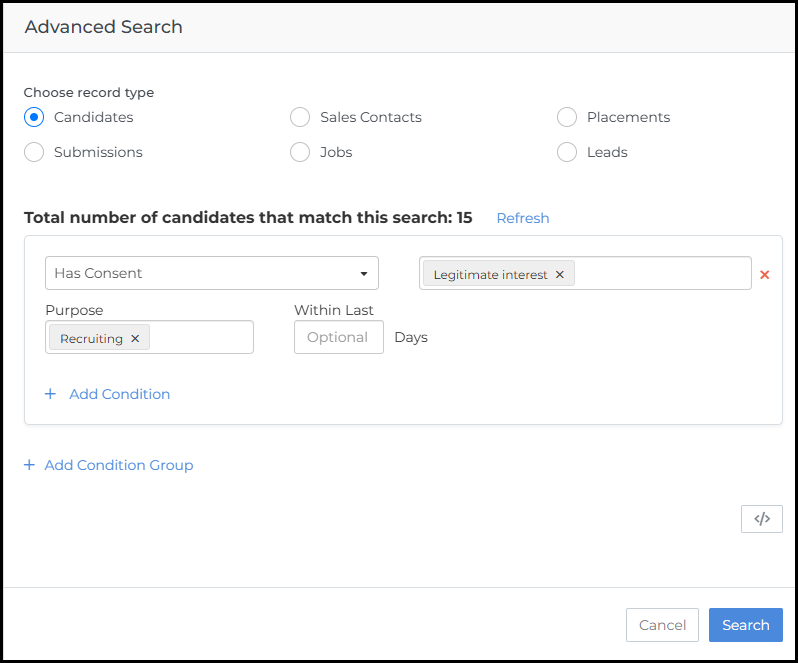This screenshot has width=798, height=663.
Task: Open the Has Consent dropdown
Action: point(211,273)
